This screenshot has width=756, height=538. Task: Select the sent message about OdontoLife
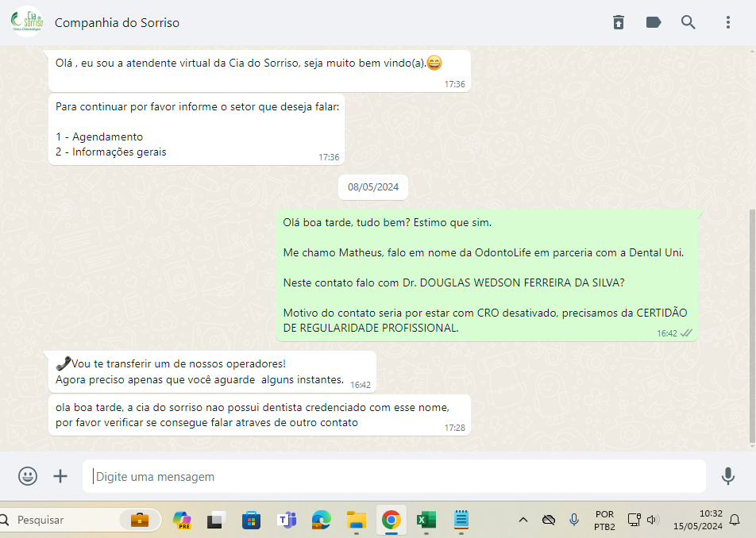tap(487, 275)
